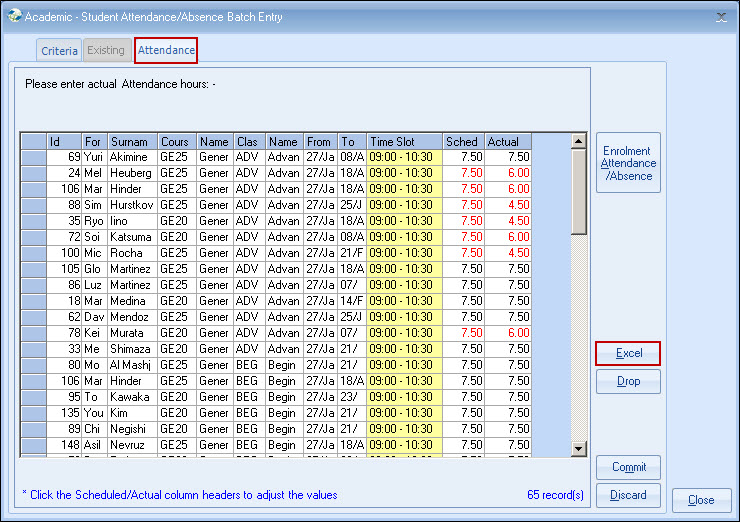Image resolution: width=740 pixels, height=522 pixels.
Task: Commit the attendance entries
Action: coord(628,467)
